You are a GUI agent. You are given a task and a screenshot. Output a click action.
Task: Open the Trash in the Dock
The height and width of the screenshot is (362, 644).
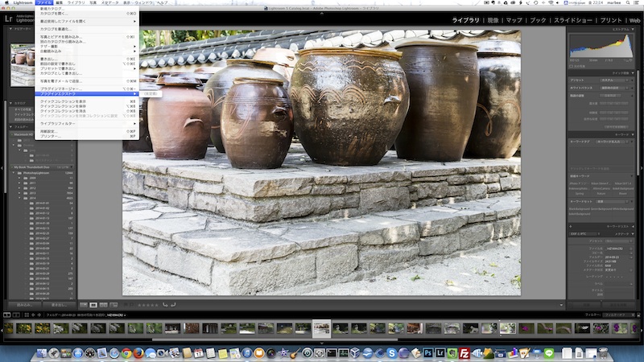(x=603, y=353)
